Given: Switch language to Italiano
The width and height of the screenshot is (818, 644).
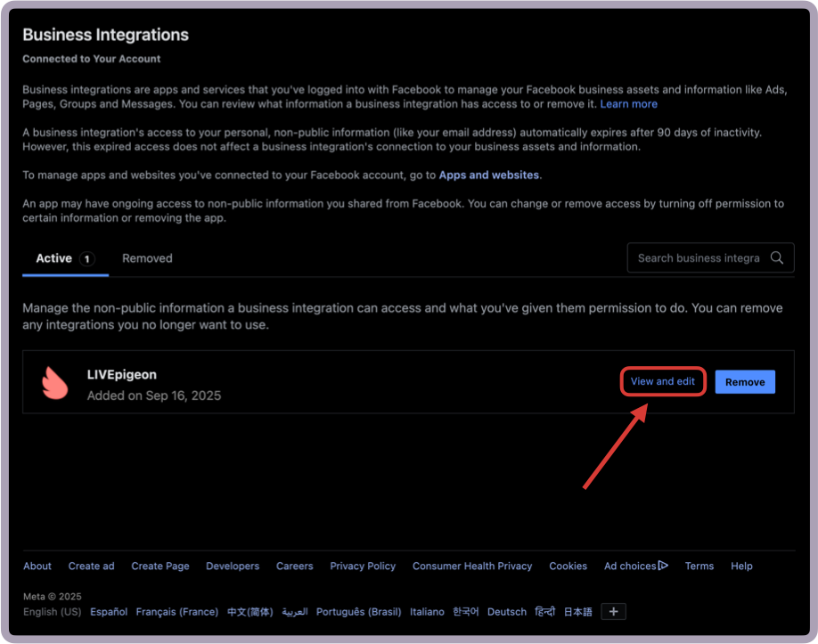Looking at the screenshot, I should point(427,612).
